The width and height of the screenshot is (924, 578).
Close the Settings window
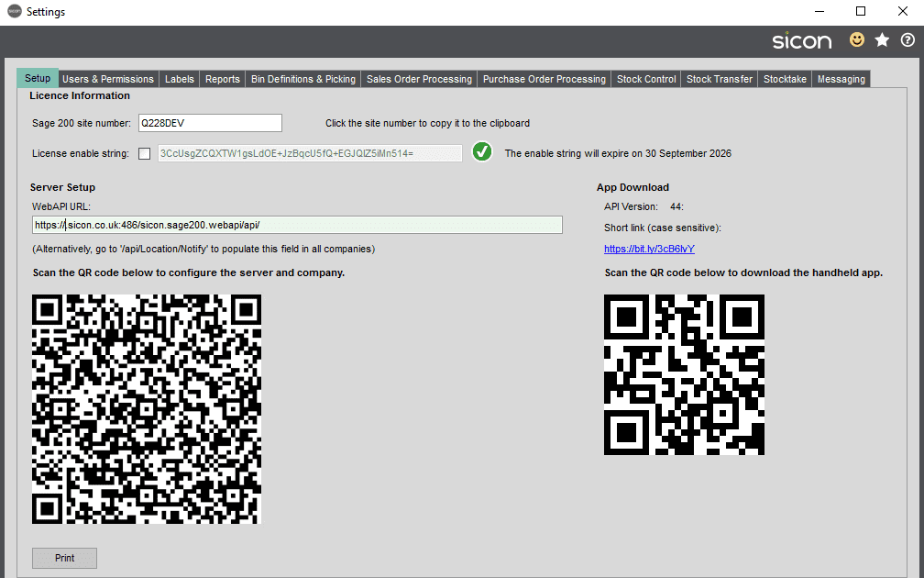pyautogui.click(x=902, y=11)
